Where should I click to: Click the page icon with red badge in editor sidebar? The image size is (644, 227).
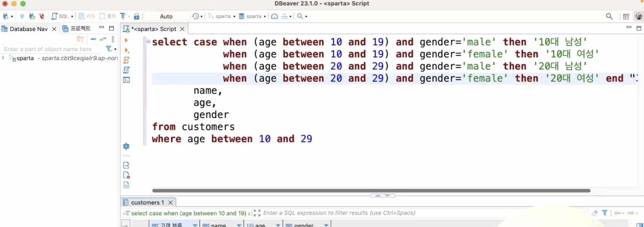(x=126, y=175)
